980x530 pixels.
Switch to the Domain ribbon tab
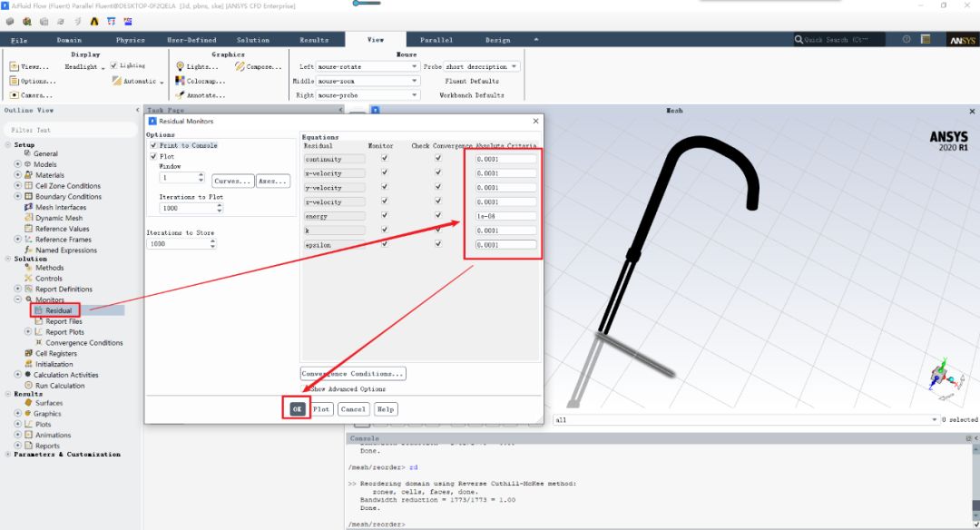69,40
